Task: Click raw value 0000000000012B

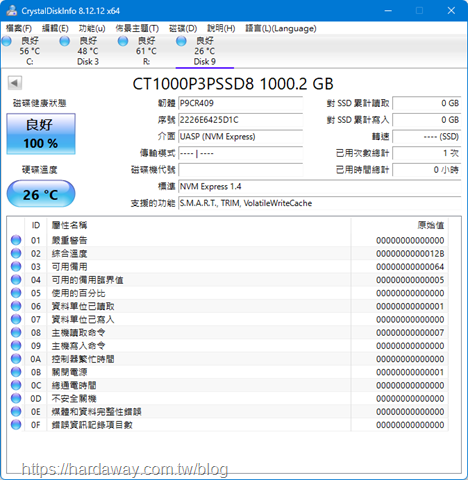Action: (x=410, y=253)
